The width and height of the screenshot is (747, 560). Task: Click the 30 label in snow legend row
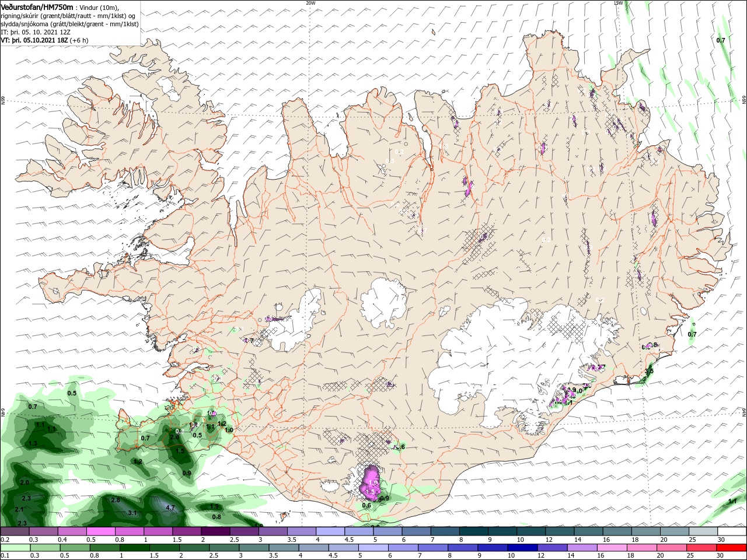[x=721, y=540]
